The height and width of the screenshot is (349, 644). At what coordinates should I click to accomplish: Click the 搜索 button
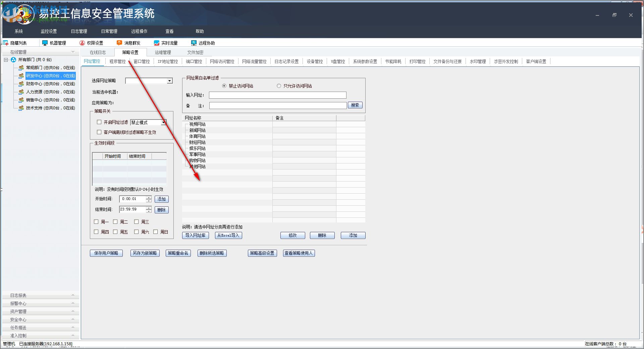355,105
